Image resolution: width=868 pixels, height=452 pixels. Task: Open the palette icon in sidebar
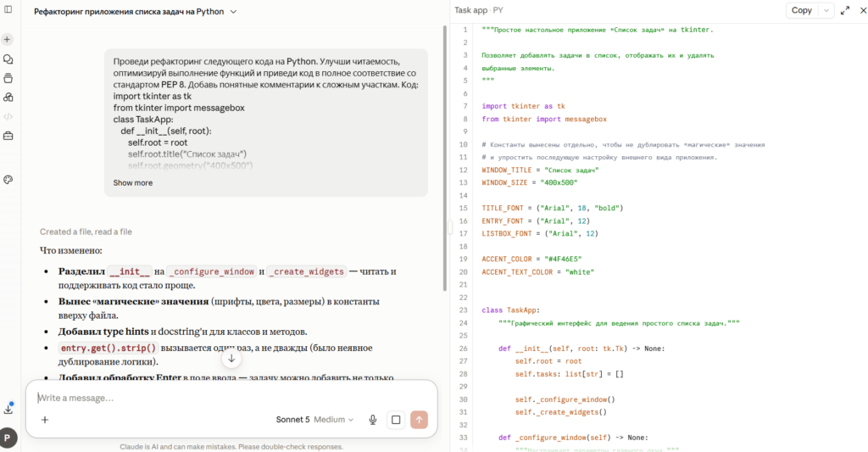point(8,180)
